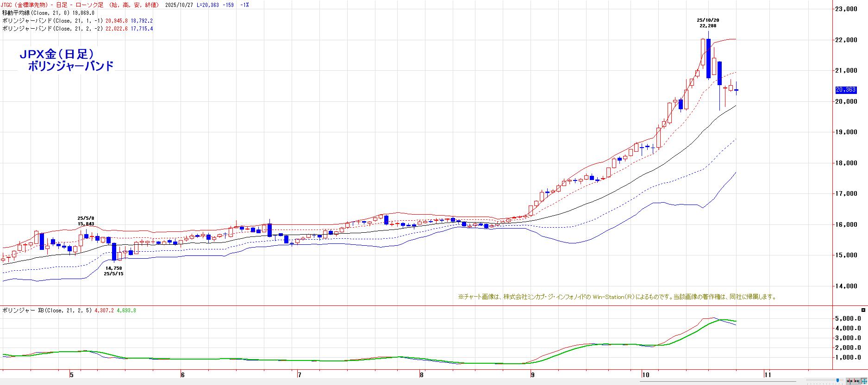Click the Win-Station copyright notice text
The width and height of the screenshot is (868, 385).
point(617,297)
